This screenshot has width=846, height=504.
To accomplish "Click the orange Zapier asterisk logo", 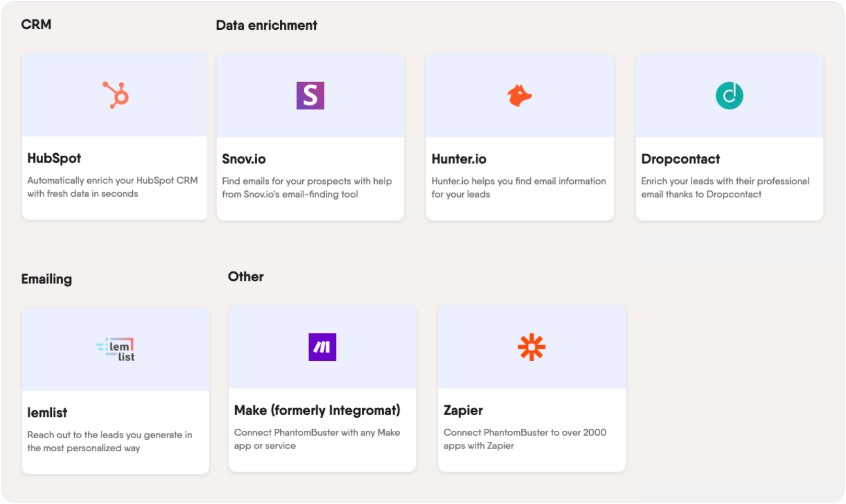I will tap(531, 347).
